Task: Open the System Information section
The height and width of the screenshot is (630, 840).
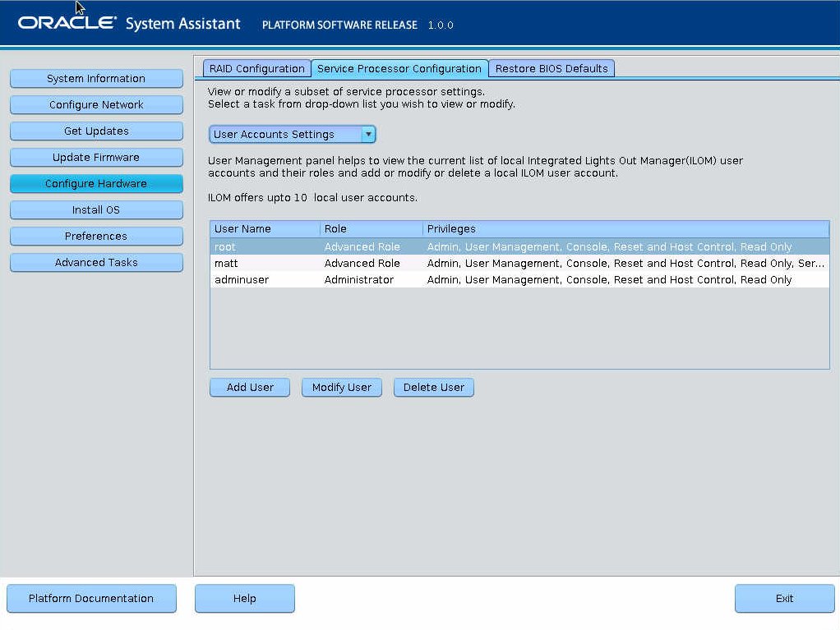Action: tap(96, 78)
